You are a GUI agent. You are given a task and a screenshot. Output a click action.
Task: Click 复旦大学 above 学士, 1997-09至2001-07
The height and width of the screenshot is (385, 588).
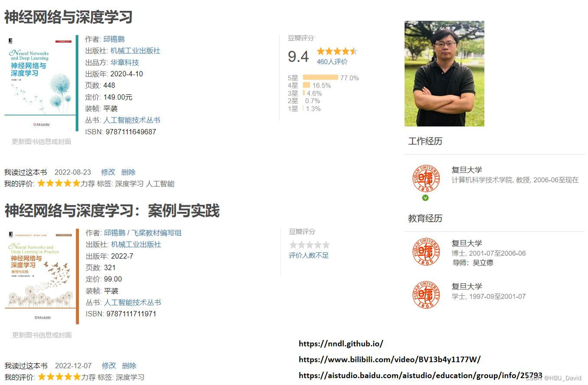(x=467, y=286)
